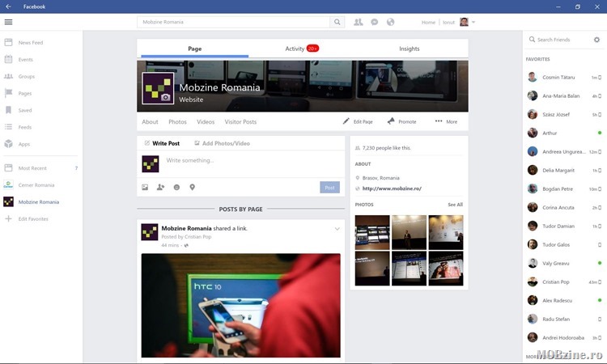Image resolution: width=607 pixels, height=364 pixels.
Task: Add location pin icon in composer
Action: tap(192, 187)
